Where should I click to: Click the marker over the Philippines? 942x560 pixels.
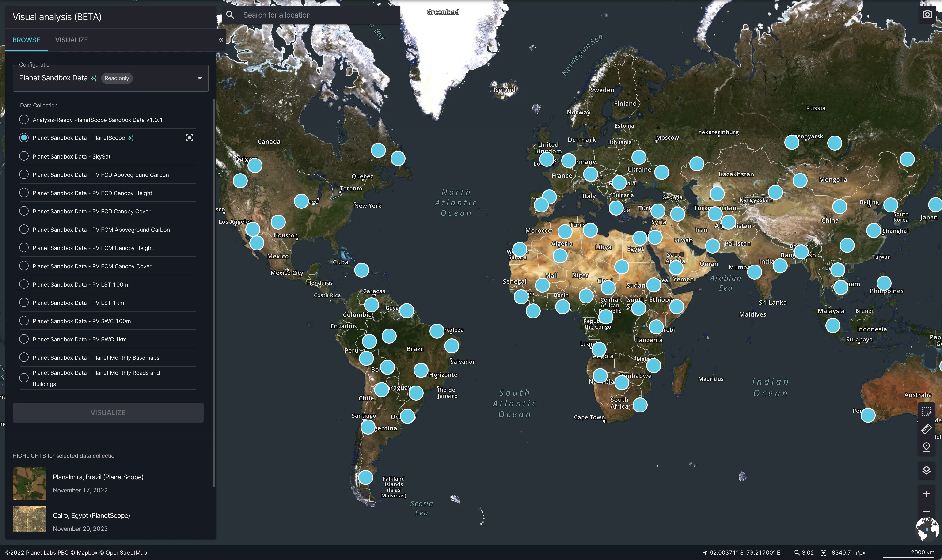884,283
